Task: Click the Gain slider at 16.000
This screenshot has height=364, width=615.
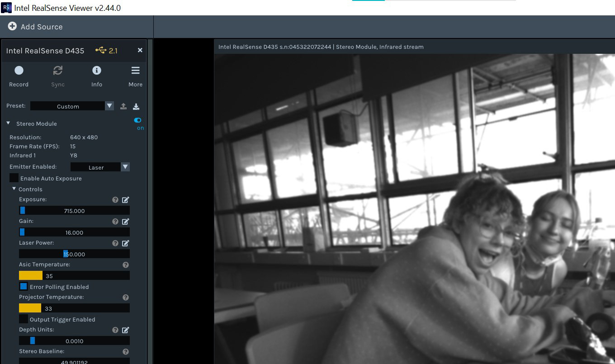Action: coord(74,232)
